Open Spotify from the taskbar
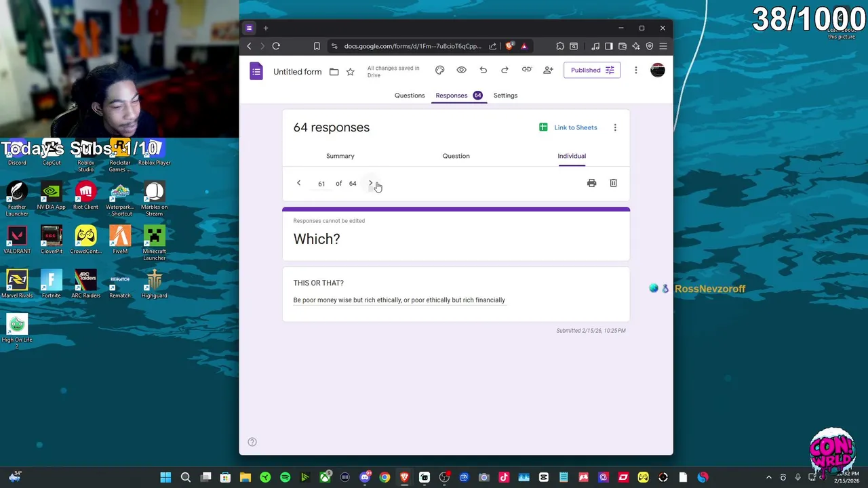The image size is (868, 488). click(x=285, y=477)
